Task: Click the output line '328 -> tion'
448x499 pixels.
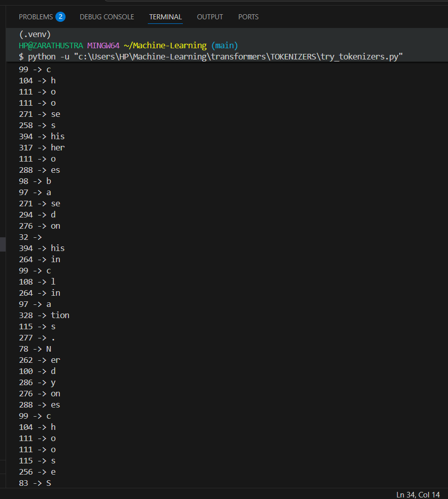Action: (44, 316)
